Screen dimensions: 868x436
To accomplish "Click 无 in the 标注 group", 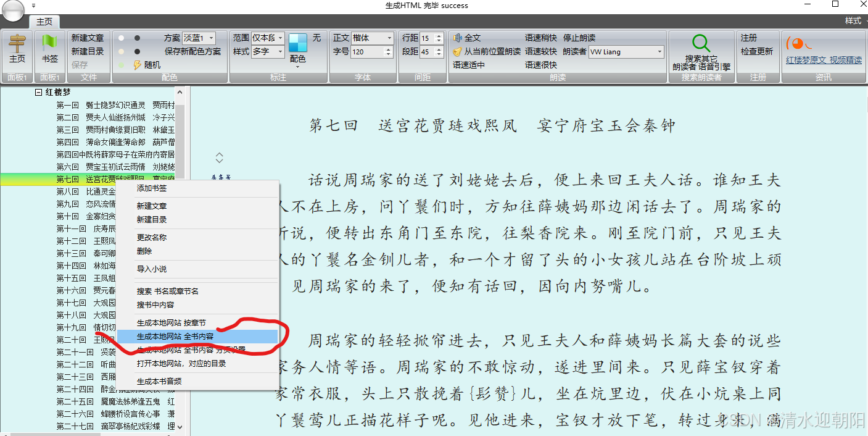I will 316,38.
